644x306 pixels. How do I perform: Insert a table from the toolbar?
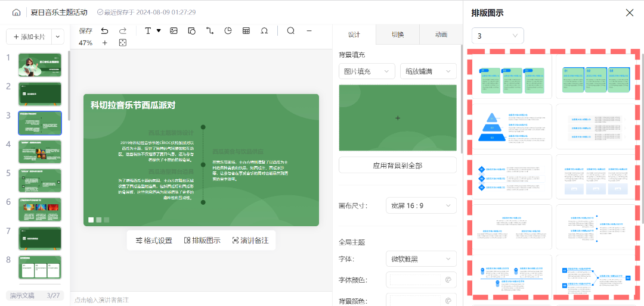click(x=246, y=31)
